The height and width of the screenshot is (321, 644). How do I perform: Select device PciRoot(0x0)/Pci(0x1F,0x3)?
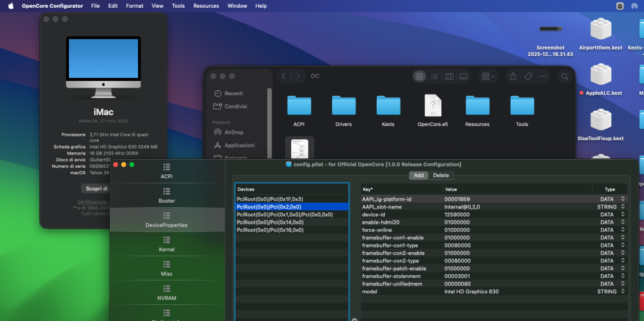292,199
